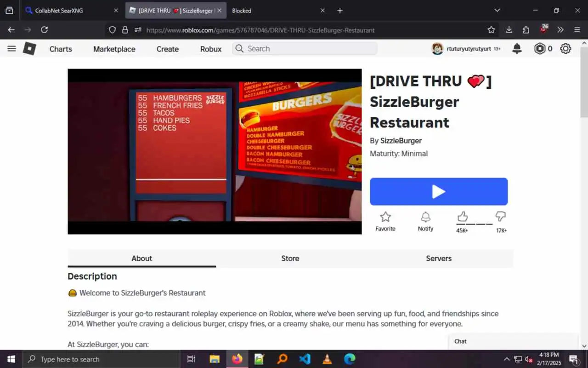Open the Roblox notifications bell
The height and width of the screenshot is (368, 588).
point(517,49)
